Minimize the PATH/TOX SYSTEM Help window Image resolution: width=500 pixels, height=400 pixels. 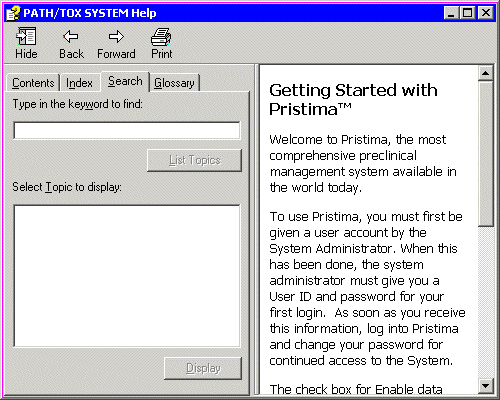tap(451, 13)
